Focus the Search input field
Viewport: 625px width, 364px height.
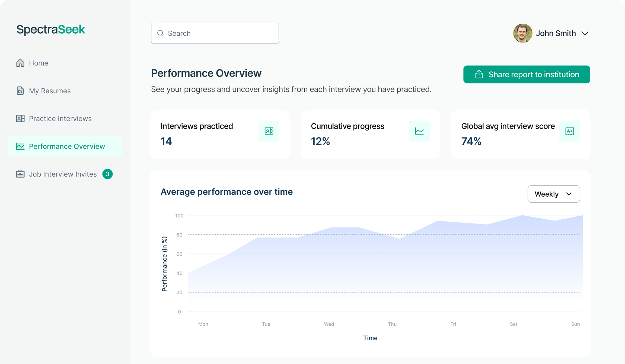click(x=215, y=33)
